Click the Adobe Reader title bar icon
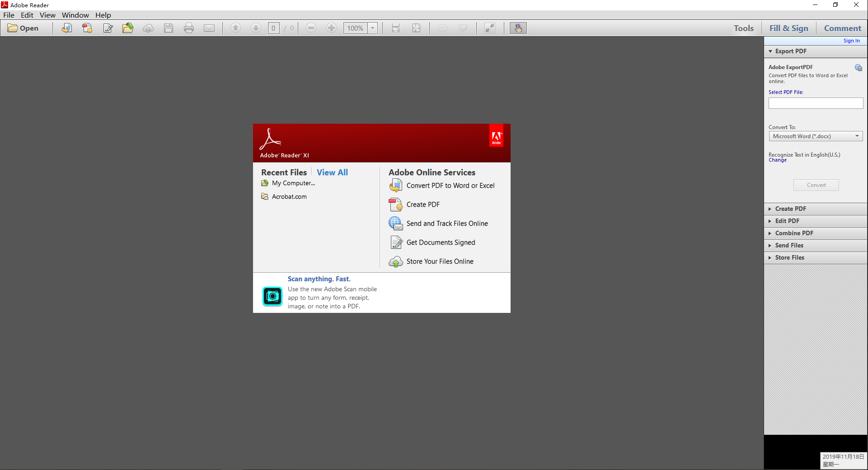868x470 pixels. point(5,5)
